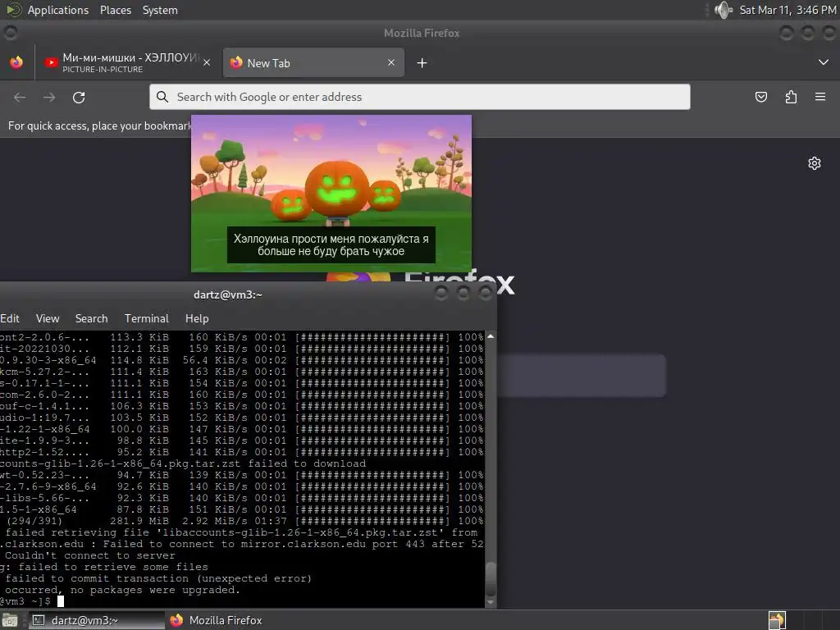
Task: Click the Russian subtitle text on video
Action: 331,244
